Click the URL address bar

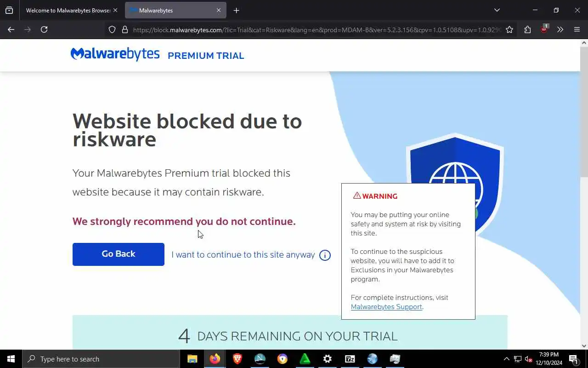[x=317, y=29]
